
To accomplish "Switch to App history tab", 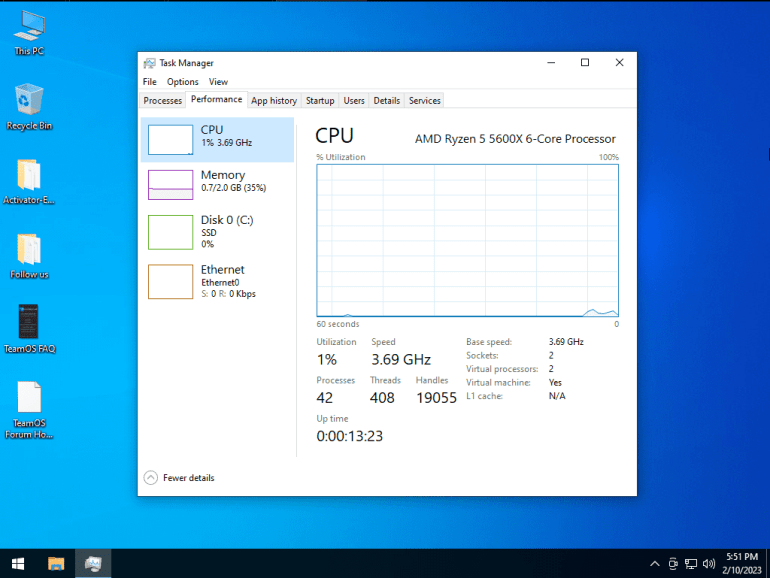I will (x=274, y=101).
